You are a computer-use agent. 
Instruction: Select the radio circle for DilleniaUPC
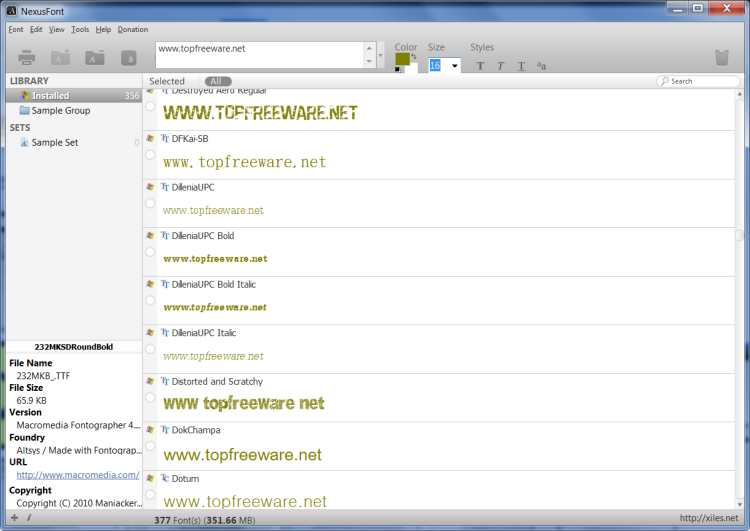pyautogui.click(x=150, y=203)
